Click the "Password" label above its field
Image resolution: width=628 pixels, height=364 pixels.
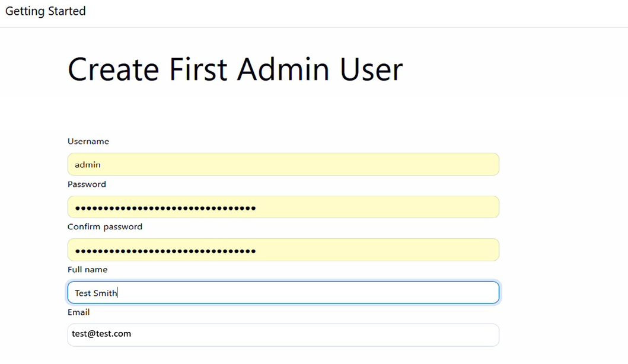87,184
